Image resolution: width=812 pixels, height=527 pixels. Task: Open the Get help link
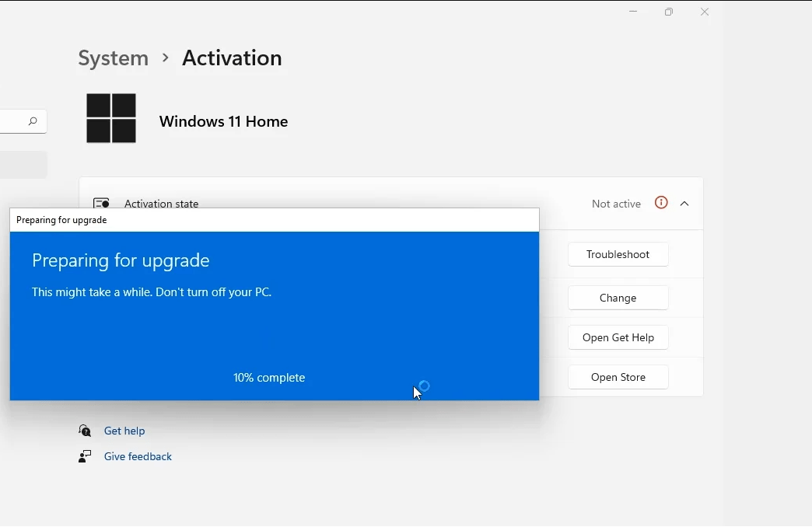point(124,431)
